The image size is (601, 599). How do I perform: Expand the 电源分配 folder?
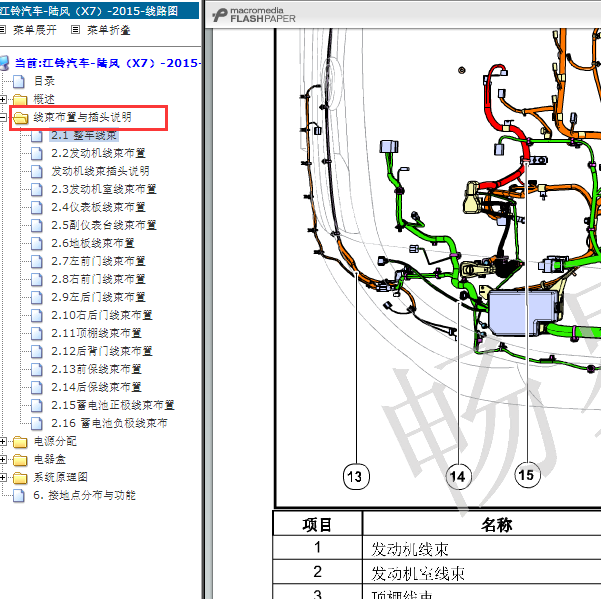3,441
